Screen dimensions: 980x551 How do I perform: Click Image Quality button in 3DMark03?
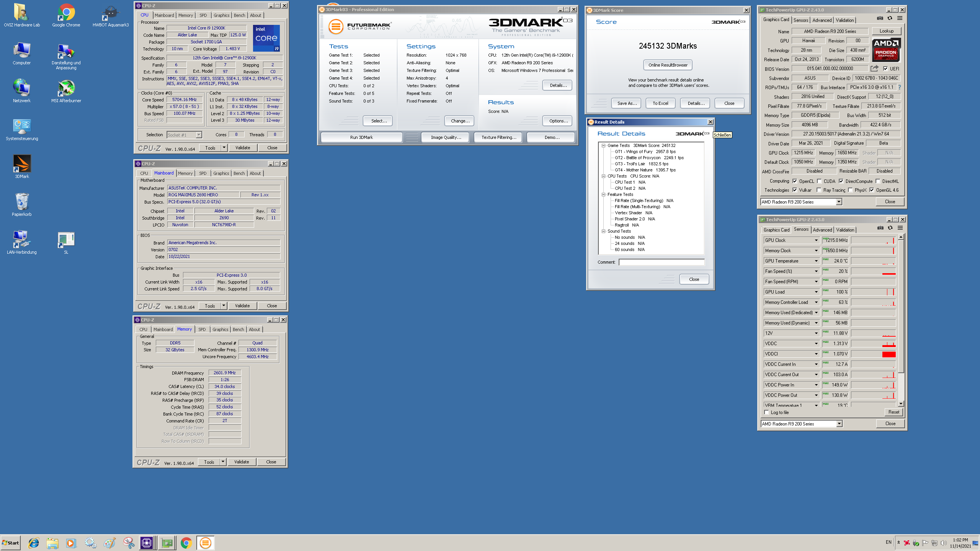coord(446,137)
